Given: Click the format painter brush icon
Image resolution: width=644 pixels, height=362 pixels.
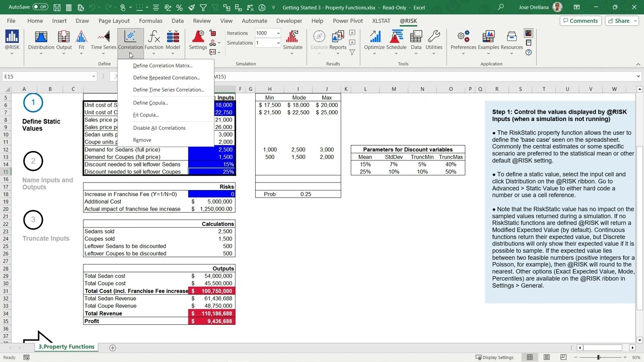Looking at the screenshot, I should (191, 8).
